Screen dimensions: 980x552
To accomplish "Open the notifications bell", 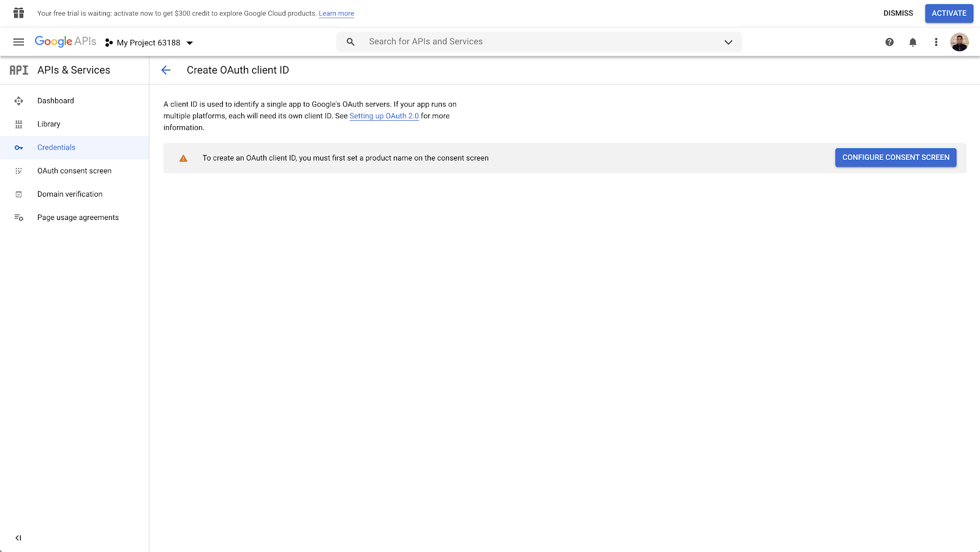I will tap(913, 42).
